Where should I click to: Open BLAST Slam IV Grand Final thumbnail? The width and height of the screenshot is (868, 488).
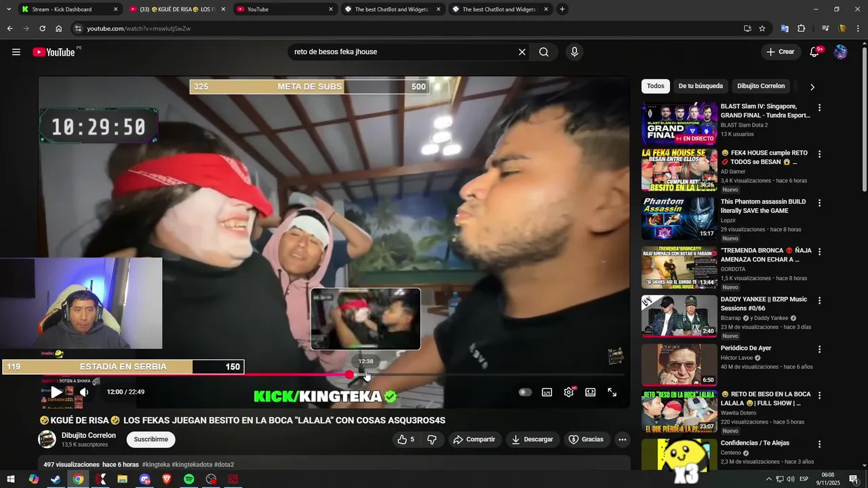pos(679,123)
